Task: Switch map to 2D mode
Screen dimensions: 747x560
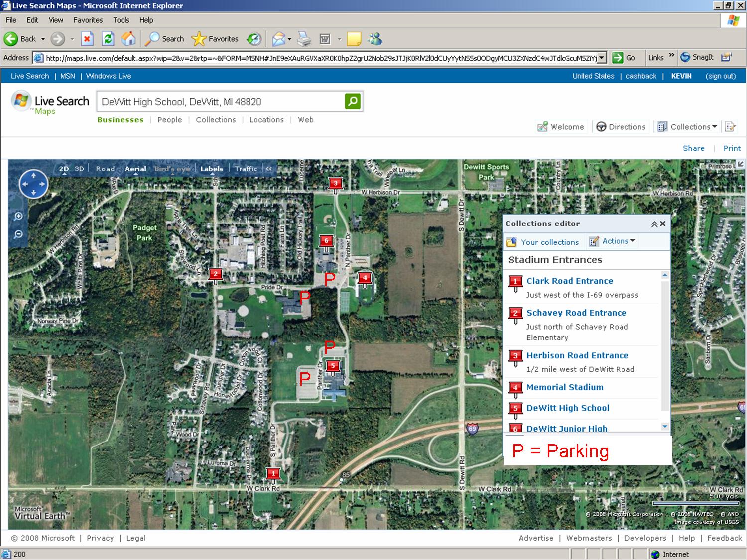Action: pos(64,169)
